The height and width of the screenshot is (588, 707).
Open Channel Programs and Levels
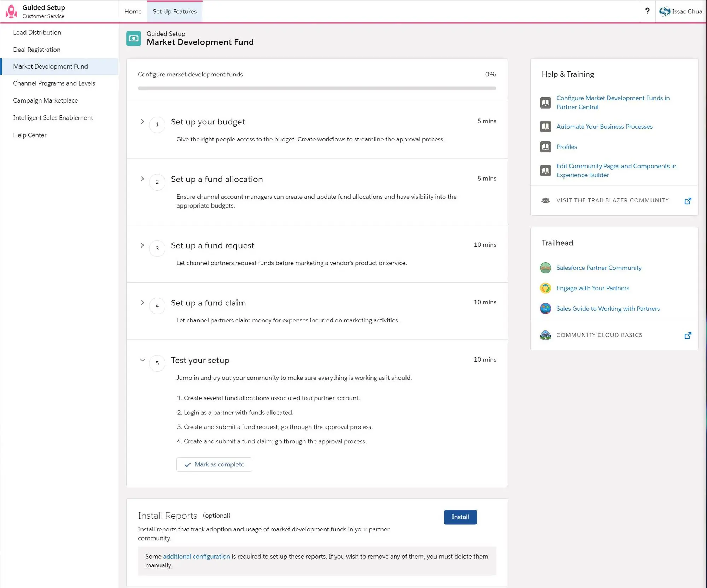coord(54,83)
